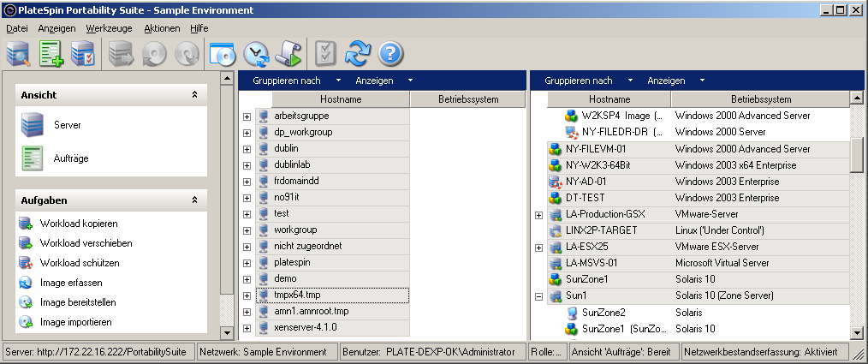Click the Workload schützen task link

point(80,263)
